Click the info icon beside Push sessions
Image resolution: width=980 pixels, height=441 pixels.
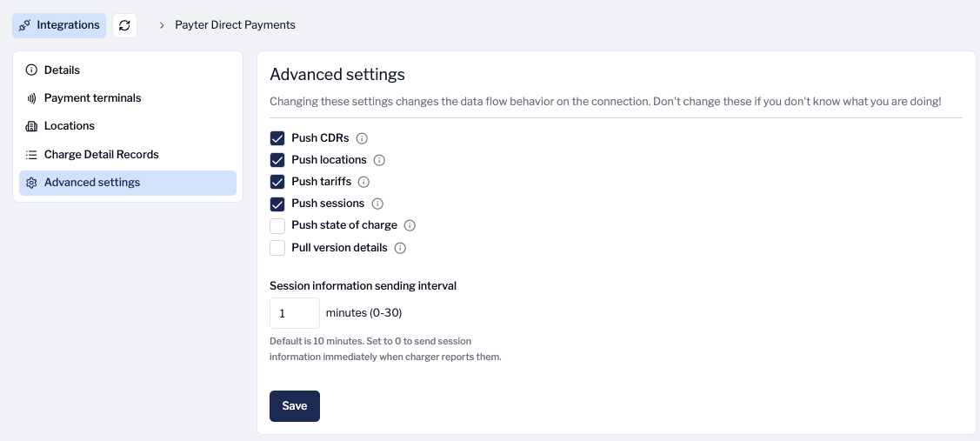point(377,204)
